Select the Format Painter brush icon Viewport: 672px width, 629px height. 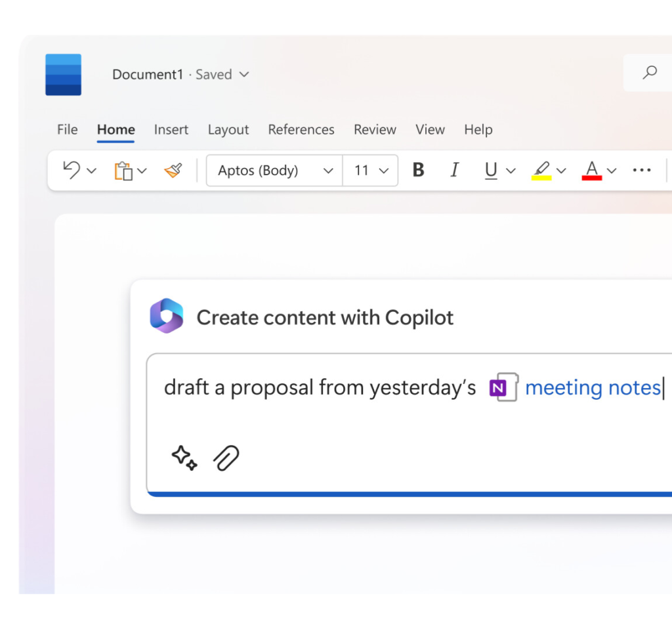173,170
